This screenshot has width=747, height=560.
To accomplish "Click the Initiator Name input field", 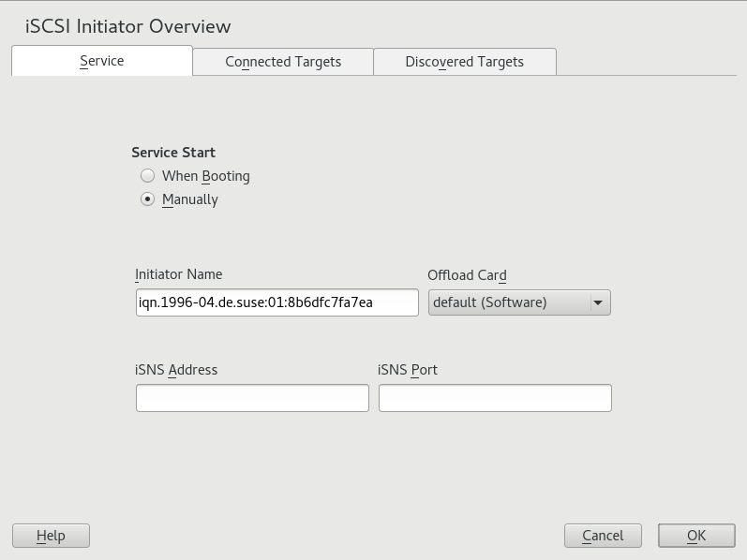I will [x=276, y=302].
